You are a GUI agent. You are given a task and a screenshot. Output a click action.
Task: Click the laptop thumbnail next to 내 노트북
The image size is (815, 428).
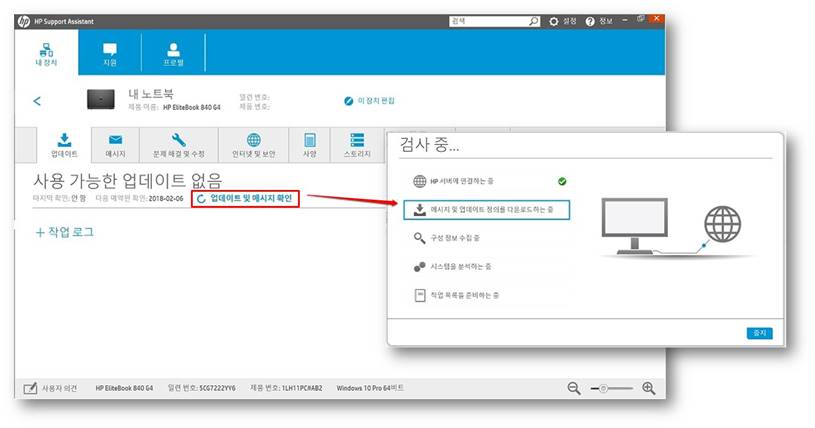(101, 99)
